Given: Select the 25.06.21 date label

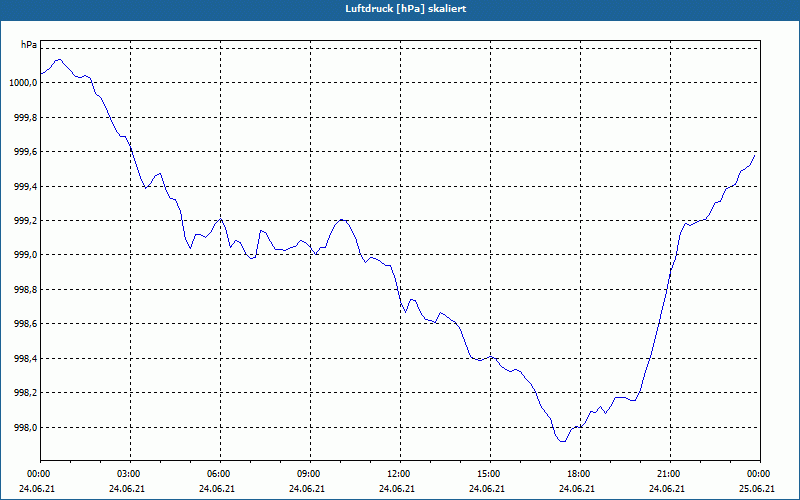Looking at the screenshot, I should (x=757, y=489).
